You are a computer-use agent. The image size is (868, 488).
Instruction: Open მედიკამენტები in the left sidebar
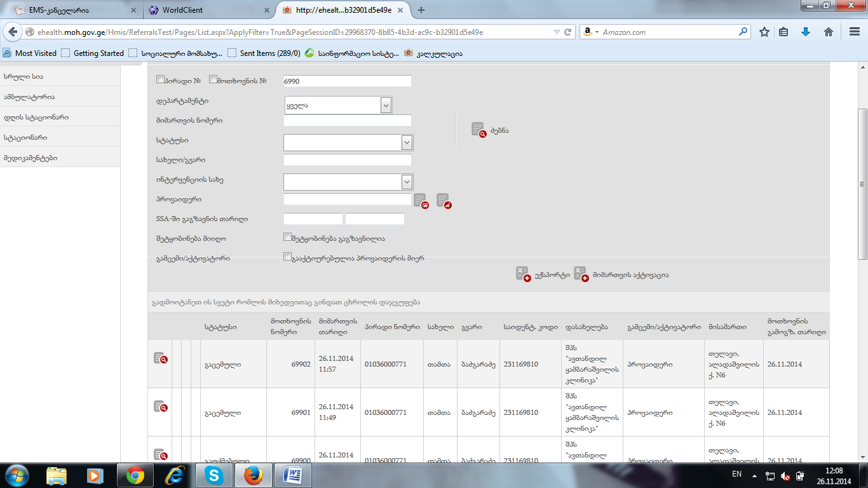pos(31,158)
